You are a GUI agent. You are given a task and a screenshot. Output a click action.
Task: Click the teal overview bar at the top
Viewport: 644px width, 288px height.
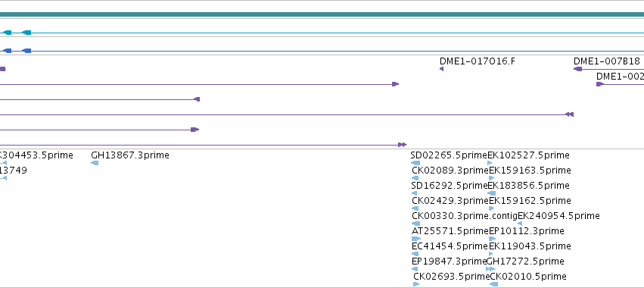click(322, 15)
